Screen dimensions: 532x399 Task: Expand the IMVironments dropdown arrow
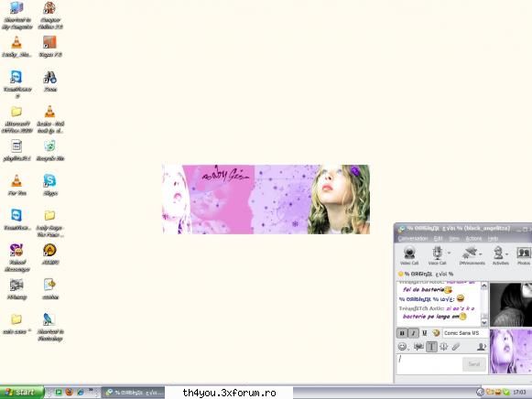click(481, 253)
